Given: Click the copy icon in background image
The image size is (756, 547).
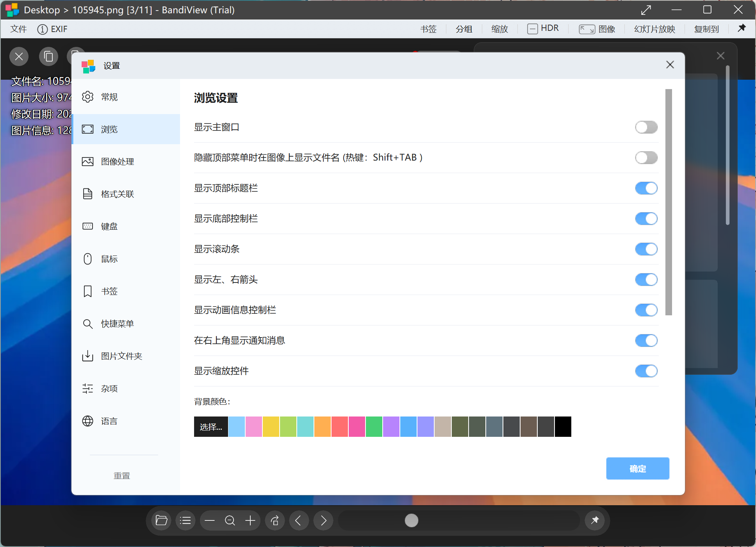Looking at the screenshot, I should point(48,57).
